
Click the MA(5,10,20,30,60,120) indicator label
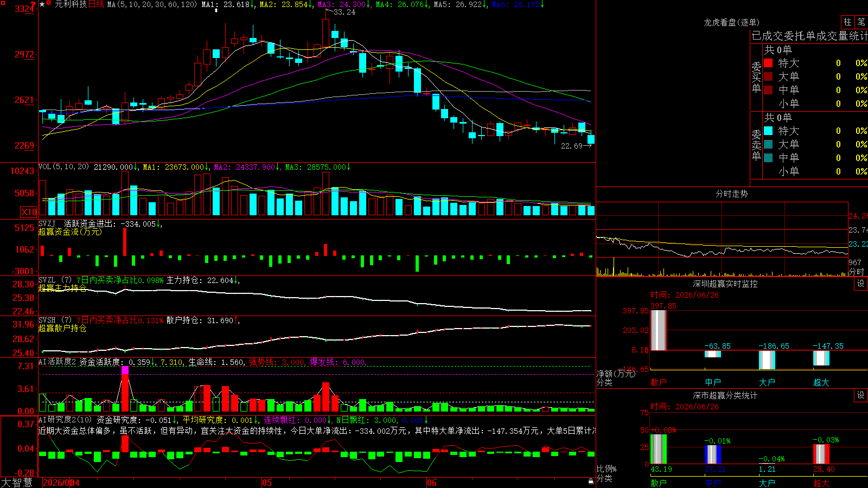[152, 4]
